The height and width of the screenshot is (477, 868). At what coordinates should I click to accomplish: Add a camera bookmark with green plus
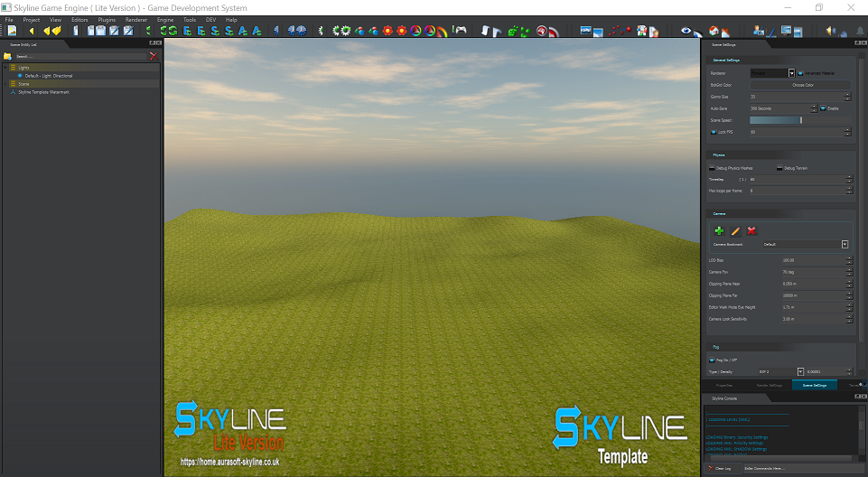[x=719, y=230]
